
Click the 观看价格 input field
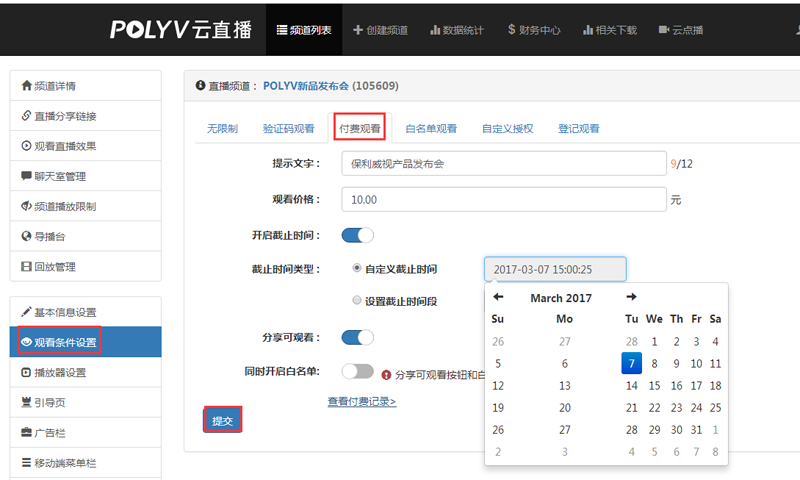tap(503, 199)
